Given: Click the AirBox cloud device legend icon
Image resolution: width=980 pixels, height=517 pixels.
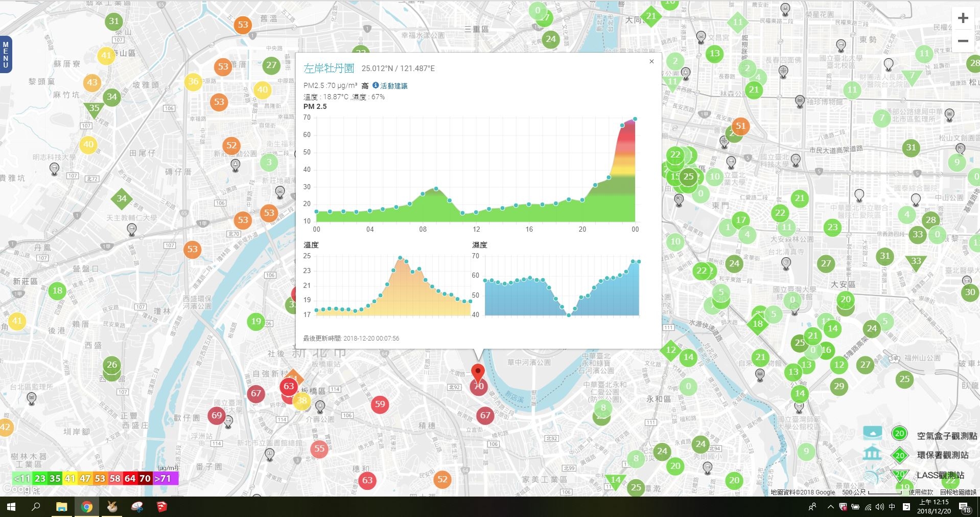Looking at the screenshot, I should (872, 433).
